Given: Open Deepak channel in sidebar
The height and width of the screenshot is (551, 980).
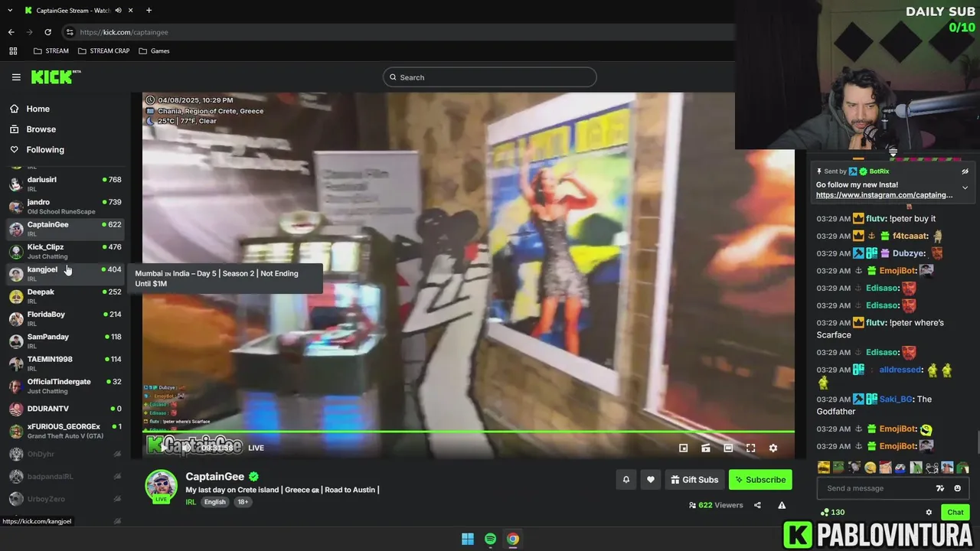Looking at the screenshot, I should pyautogui.click(x=65, y=296).
